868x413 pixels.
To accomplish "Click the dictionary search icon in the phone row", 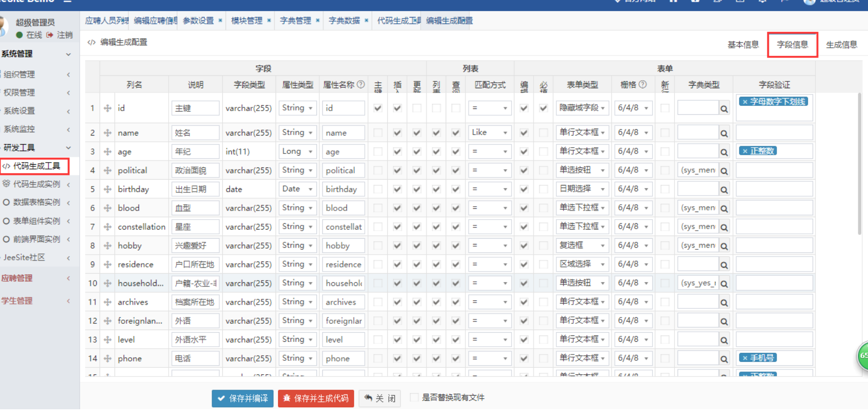I will [x=724, y=359].
